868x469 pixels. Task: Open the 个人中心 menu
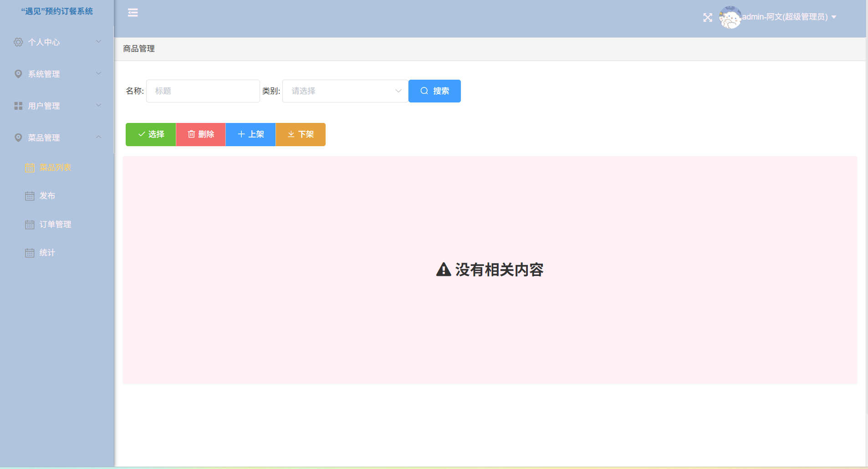[57, 42]
